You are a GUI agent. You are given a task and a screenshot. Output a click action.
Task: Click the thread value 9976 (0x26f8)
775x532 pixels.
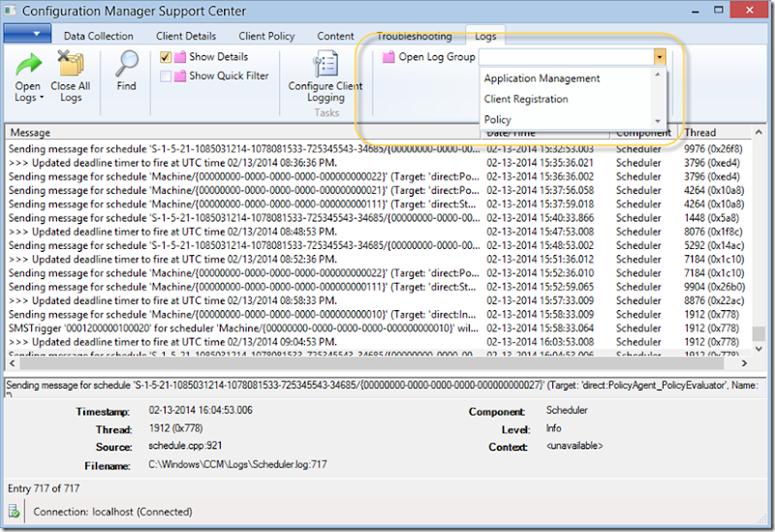tap(713, 149)
